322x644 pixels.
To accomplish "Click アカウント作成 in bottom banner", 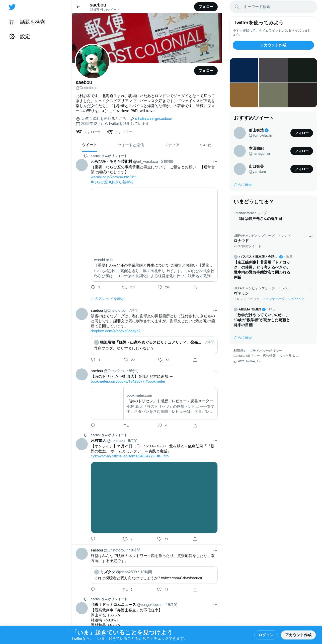I will tap(298, 635).
